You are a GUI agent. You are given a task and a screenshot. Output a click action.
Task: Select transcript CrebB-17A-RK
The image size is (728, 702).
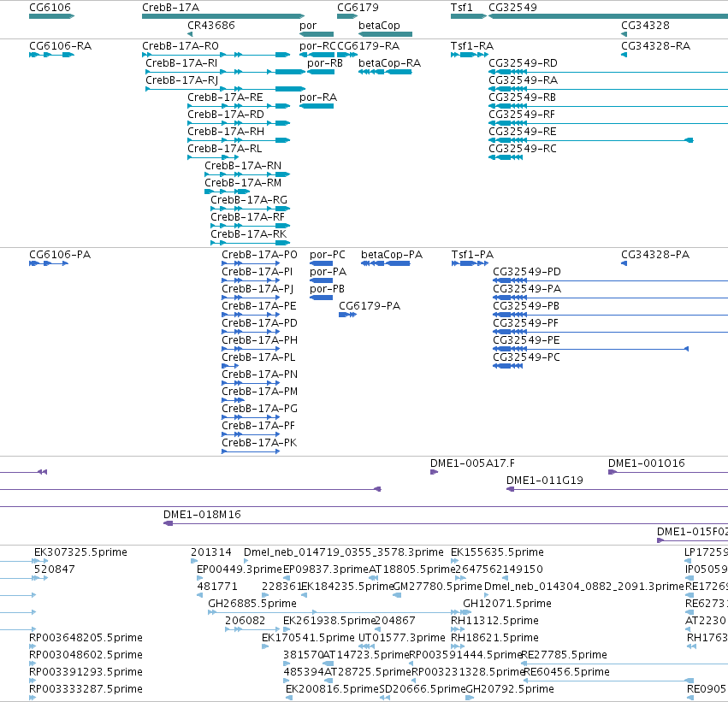point(251,243)
